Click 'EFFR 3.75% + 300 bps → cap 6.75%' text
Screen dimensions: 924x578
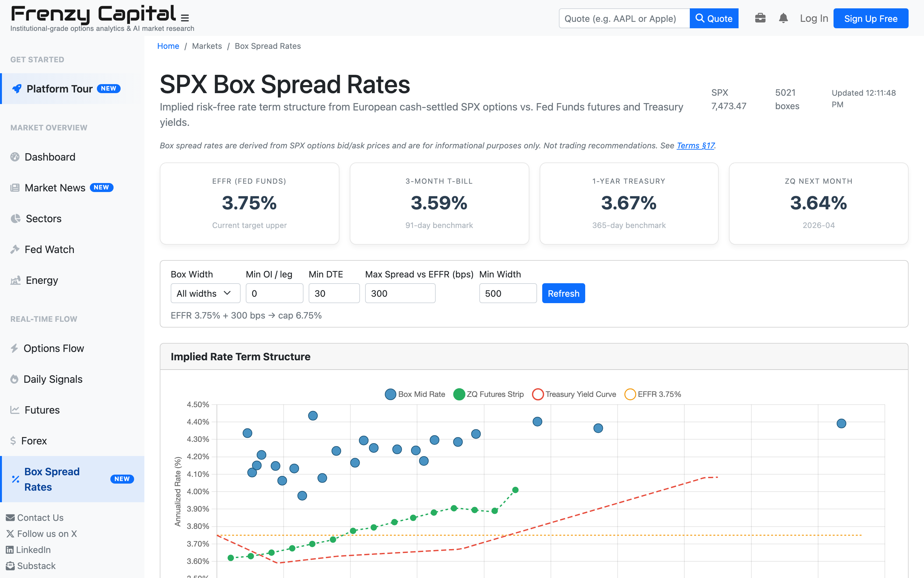[246, 315]
